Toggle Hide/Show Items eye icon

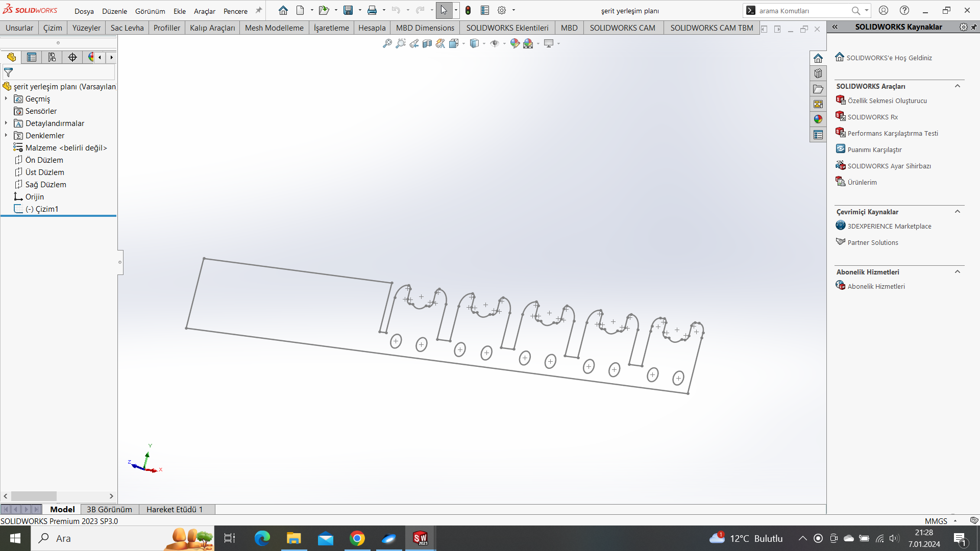point(494,44)
